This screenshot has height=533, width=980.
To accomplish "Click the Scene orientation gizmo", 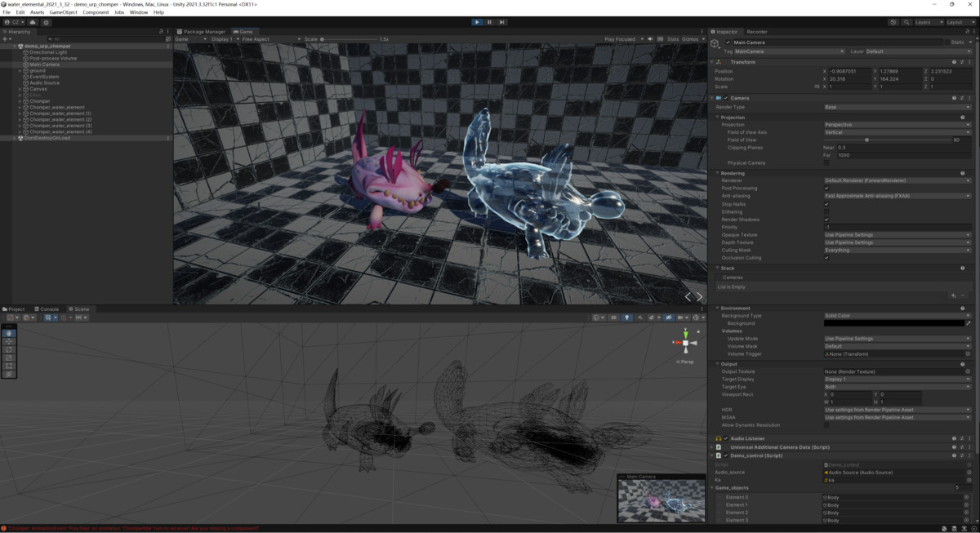I will (685, 344).
